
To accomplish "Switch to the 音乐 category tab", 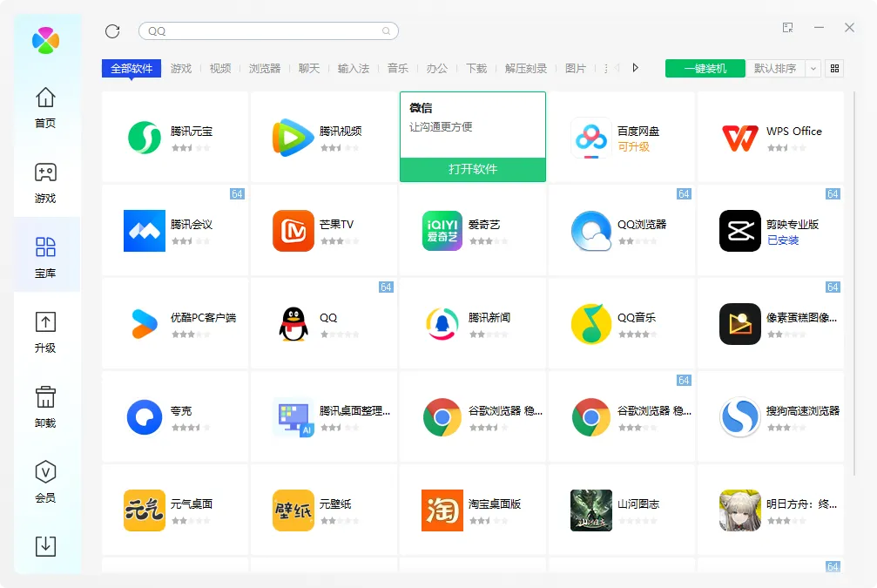I will pos(398,68).
